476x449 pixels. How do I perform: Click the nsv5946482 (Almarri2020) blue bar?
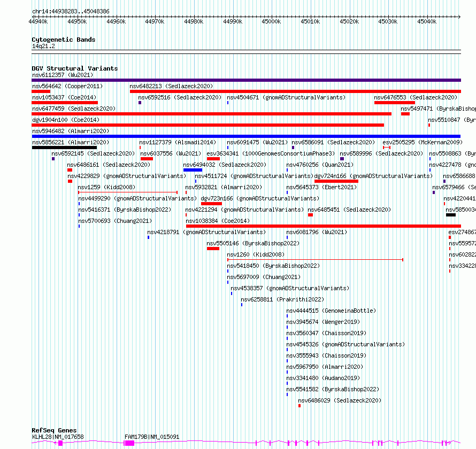click(x=246, y=136)
